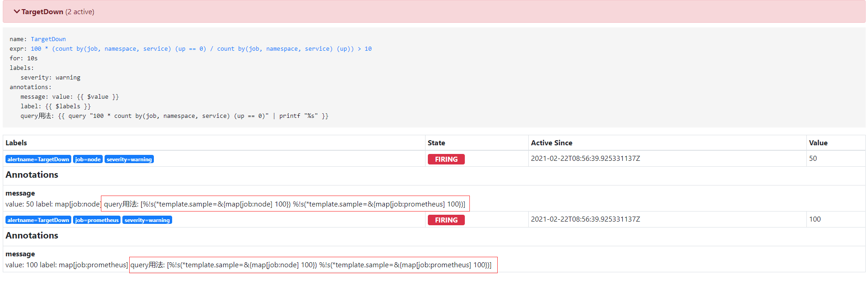This screenshot has width=868, height=286.
Task: Click severity=warning badge in job=node row
Action: point(129,159)
